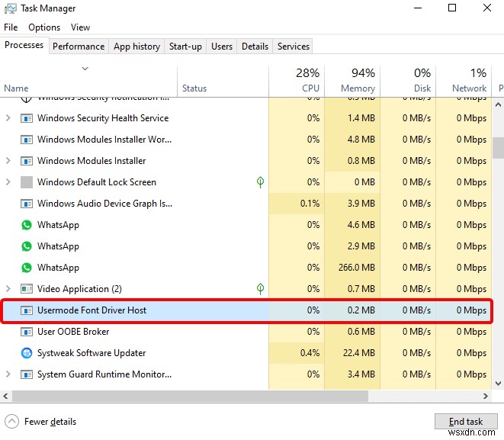The height and width of the screenshot is (440, 504).
Task: Click the System Guard Runtime Monitor icon
Action: [27, 374]
